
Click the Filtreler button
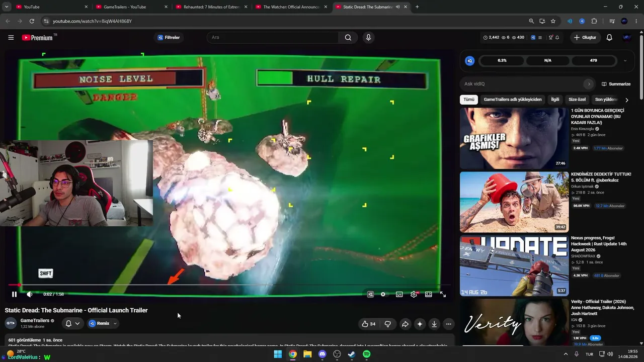[169, 38]
